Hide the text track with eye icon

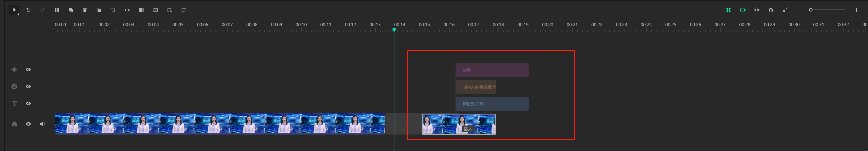point(28,103)
